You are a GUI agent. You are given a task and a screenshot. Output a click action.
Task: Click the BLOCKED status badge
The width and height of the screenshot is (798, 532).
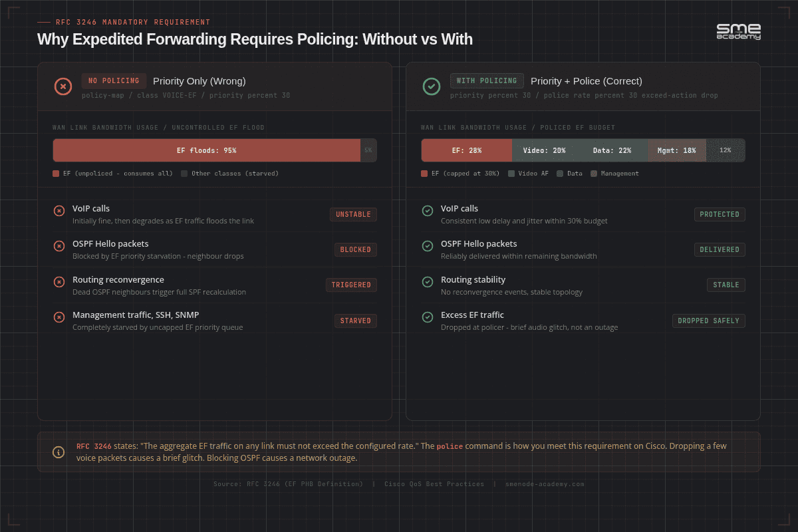pyautogui.click(x=356, y=249)
